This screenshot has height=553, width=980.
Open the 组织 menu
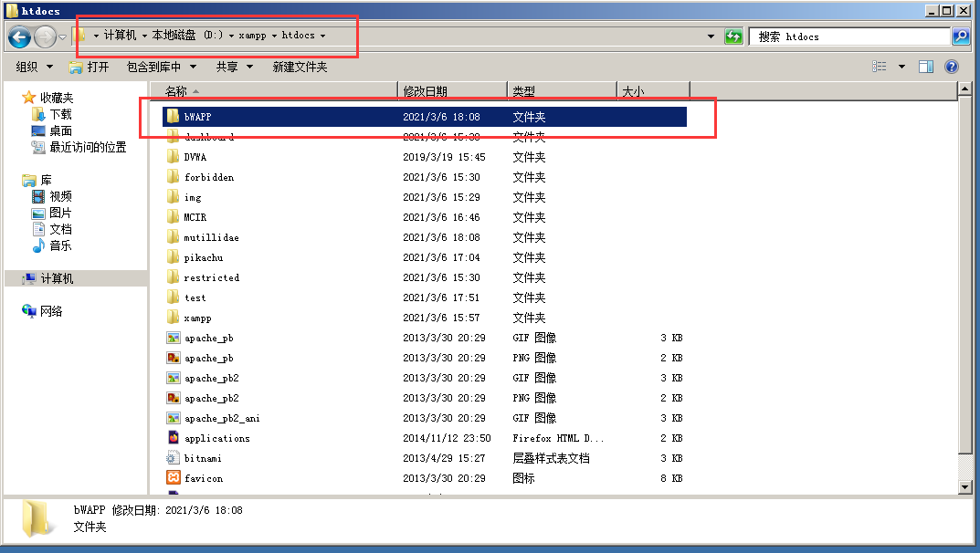tap(34, 67)
